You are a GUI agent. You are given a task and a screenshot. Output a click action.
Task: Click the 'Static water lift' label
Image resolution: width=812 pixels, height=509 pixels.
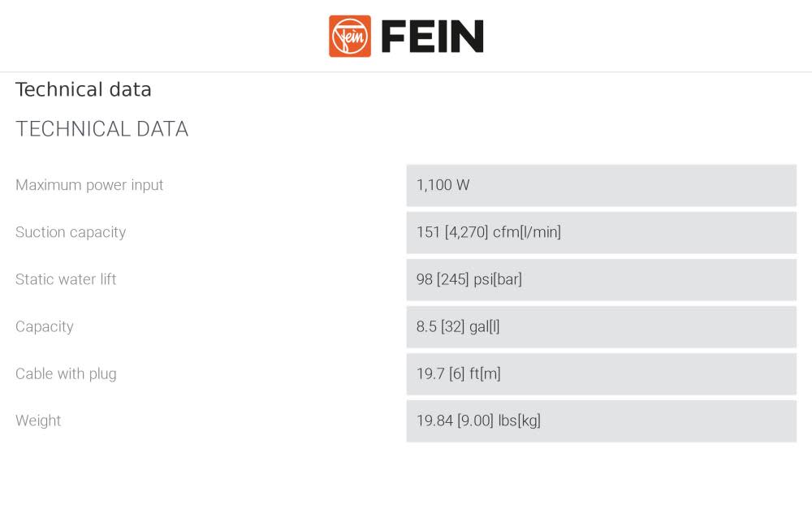[x=66, y=279]
